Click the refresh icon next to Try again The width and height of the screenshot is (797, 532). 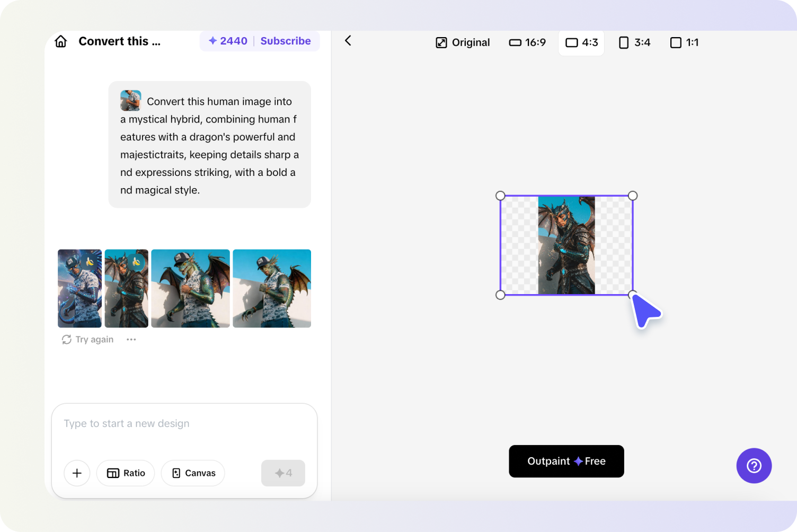click(x=67, y=339)
